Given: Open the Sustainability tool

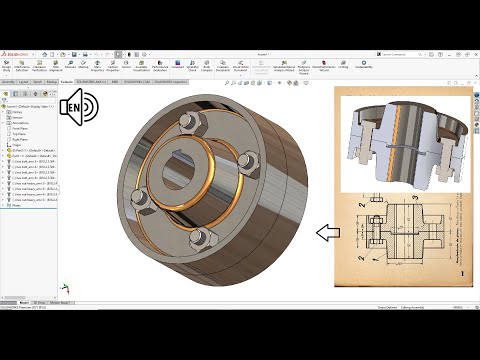Looking at the screenshot, I should click(364, 65).
